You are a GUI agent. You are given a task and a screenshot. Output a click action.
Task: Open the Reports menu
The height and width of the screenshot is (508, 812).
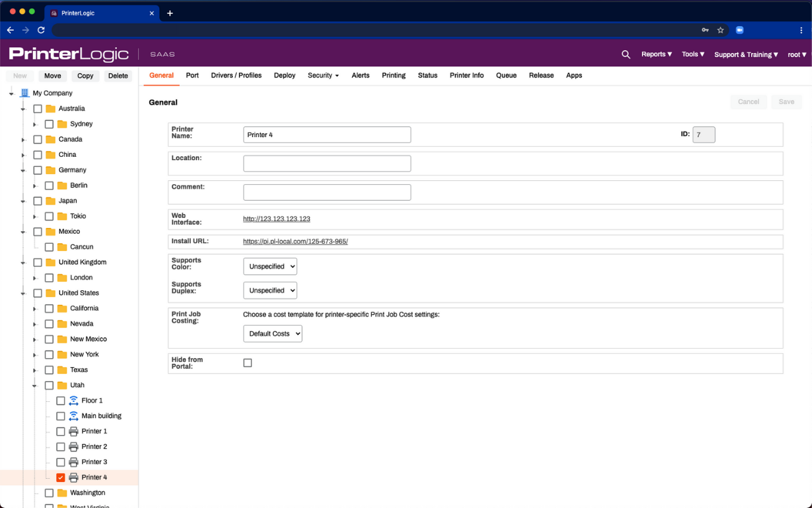pyautogui.click(x=656, y=54)
